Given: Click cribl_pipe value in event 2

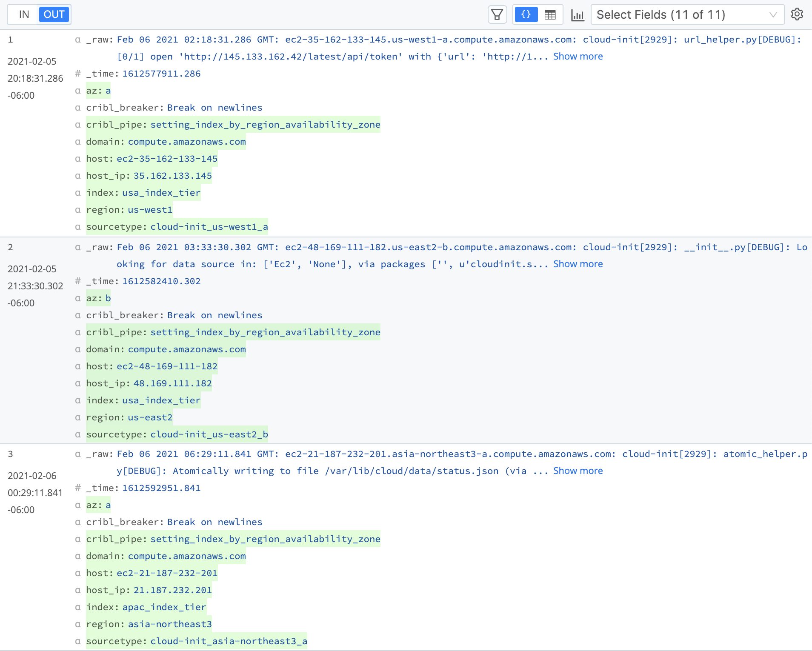Looking at the screenshot, I should click(x=265, y=332).
